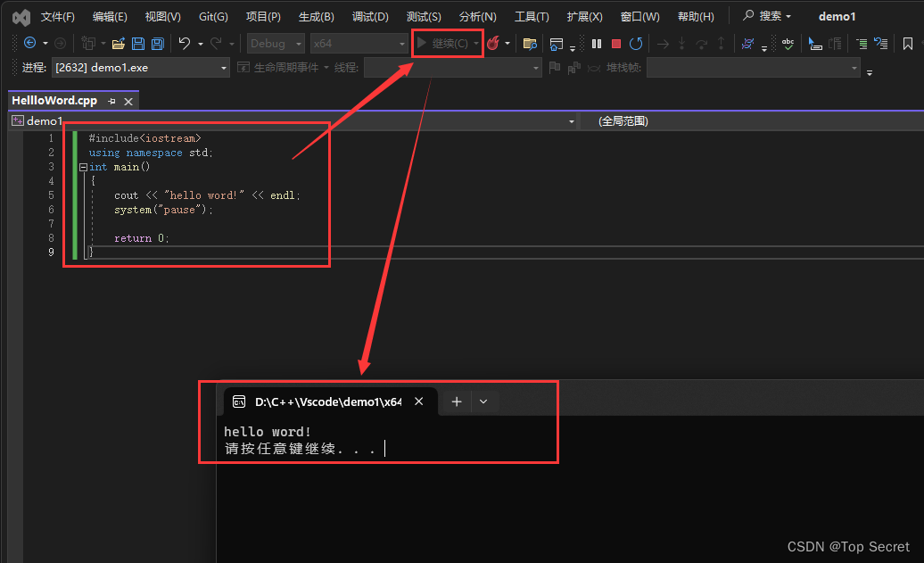This screenshot has height=563, width=924.
Task: Open the 文件(F) menu
Action: [58, 17]
